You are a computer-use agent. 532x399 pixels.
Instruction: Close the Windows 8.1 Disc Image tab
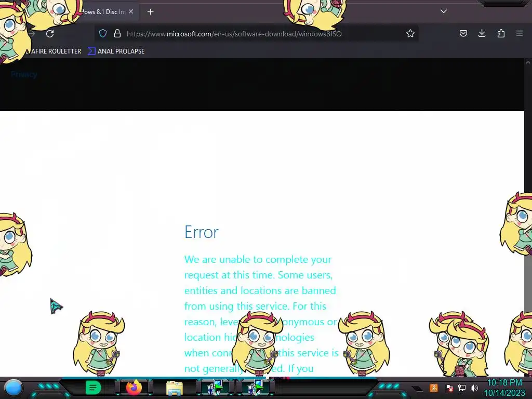(131, 11)
